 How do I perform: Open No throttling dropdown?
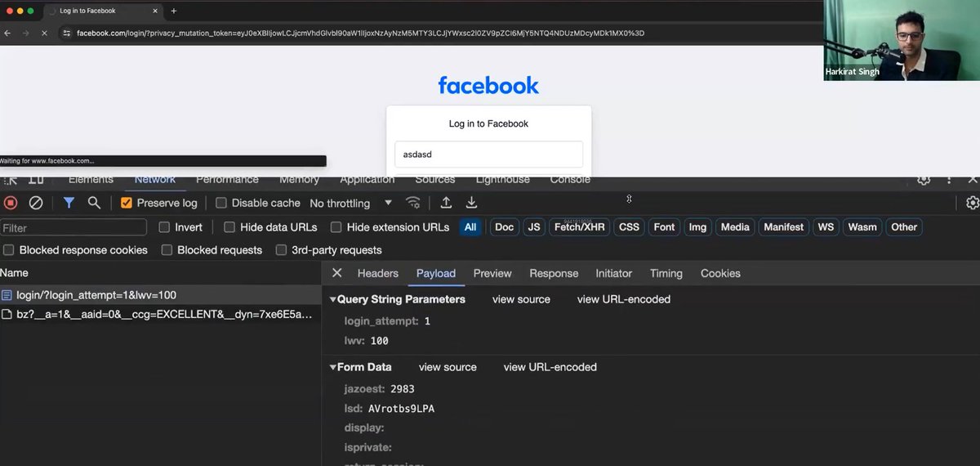point(351,203)
